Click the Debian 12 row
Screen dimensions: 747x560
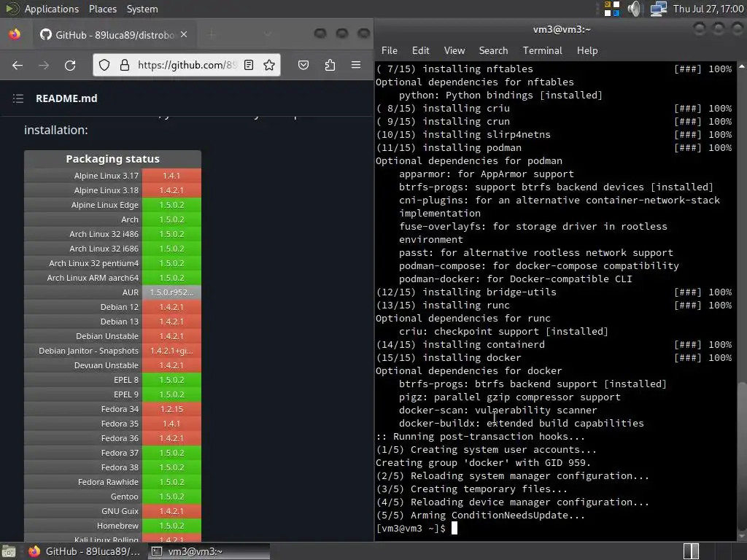pos(113,307)
